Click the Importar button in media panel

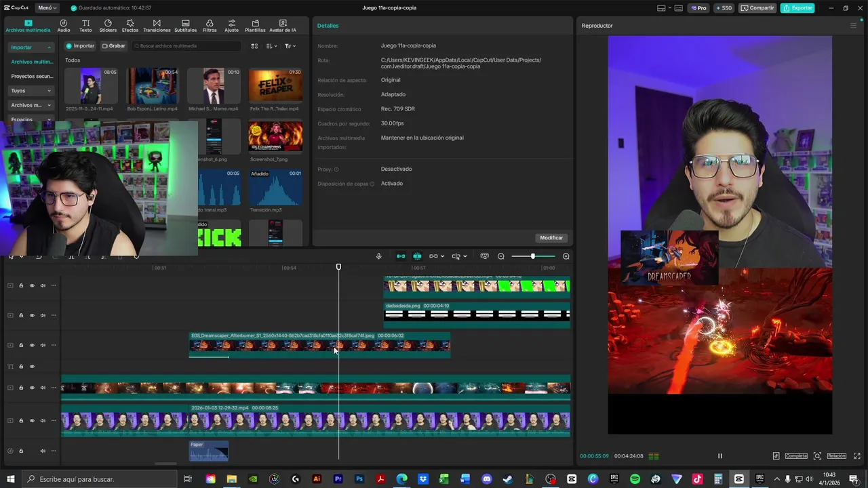pyautogui.click(x=80, y=46)
